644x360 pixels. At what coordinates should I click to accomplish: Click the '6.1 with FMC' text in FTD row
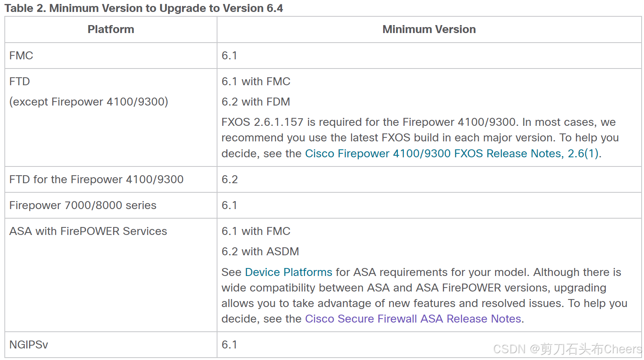point(256,81)
